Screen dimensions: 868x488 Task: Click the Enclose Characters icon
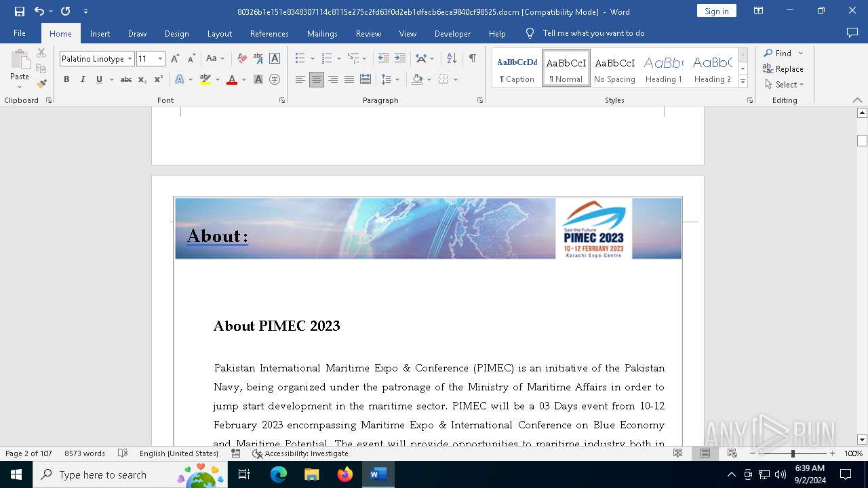pos(275,79)
